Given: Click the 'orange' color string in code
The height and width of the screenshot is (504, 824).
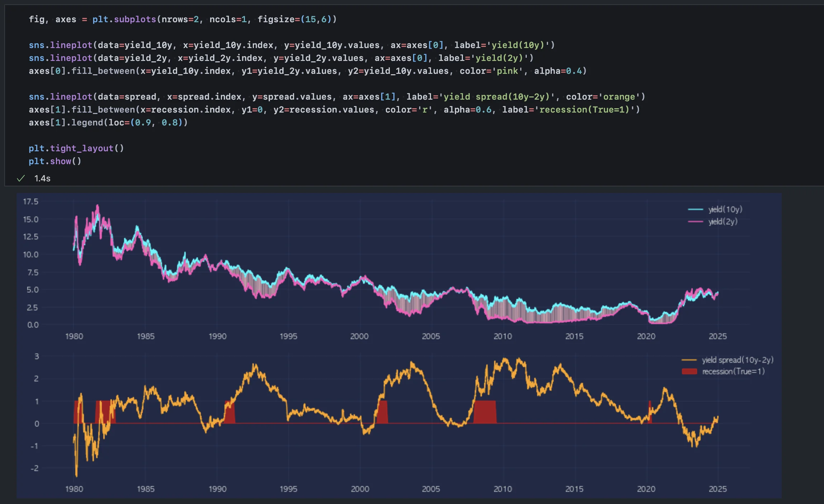Looking at the screenshot, I should [619, 97].
